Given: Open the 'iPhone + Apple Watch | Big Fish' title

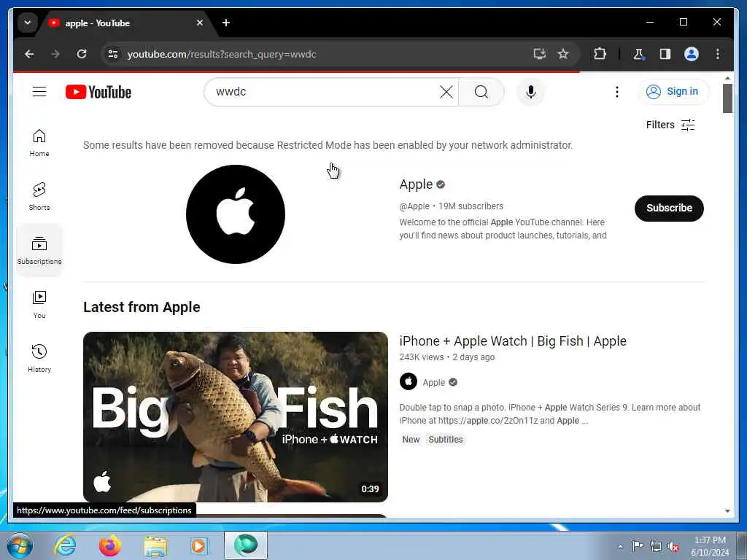Looking at the screenshot, I should [x=513, y=341].
